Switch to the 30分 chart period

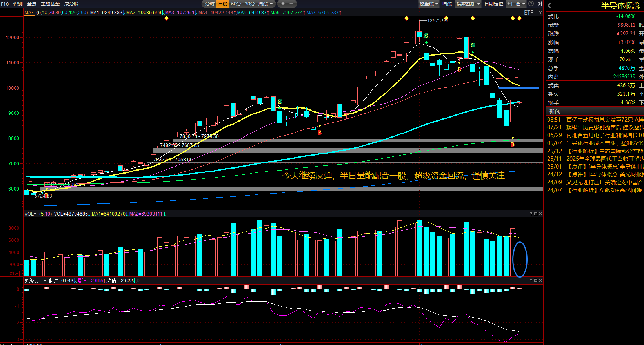point(250,4)
